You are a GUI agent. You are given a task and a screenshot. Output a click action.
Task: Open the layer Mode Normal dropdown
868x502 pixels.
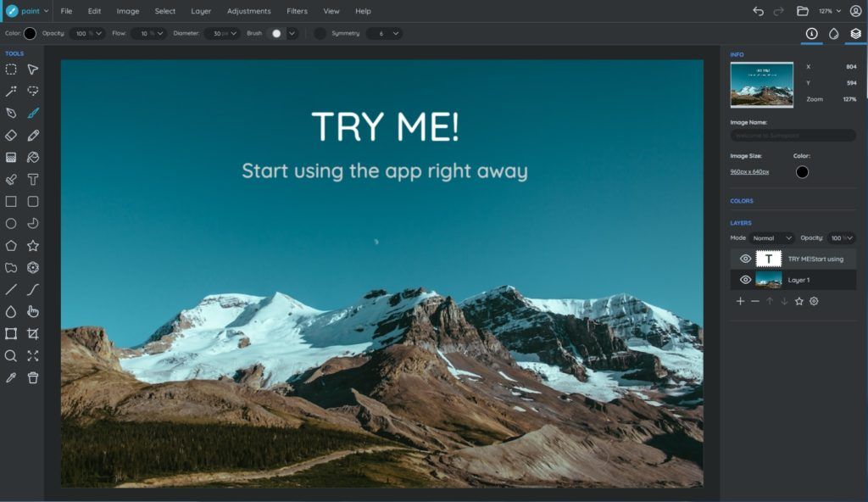[771, 238]
